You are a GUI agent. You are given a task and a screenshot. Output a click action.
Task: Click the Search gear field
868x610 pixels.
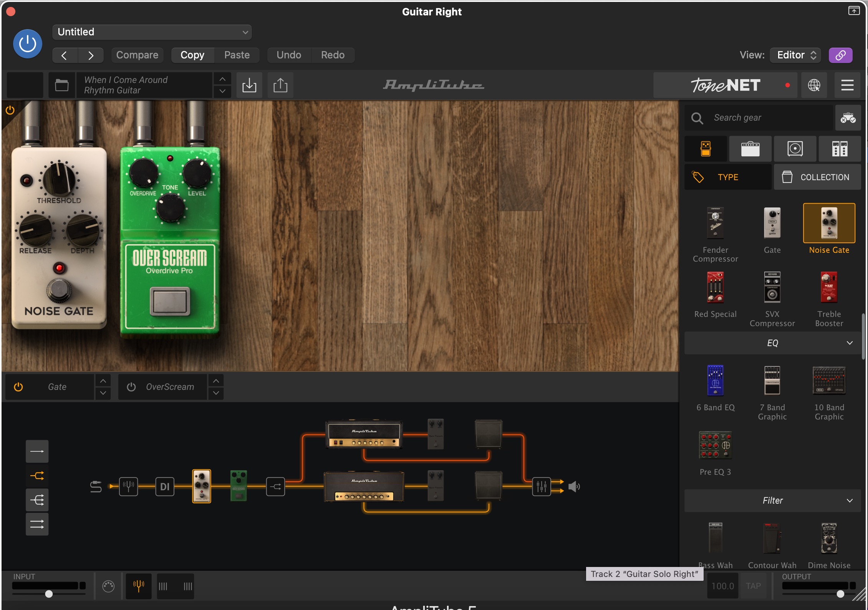pyautogui.click(x=759, y=118)
